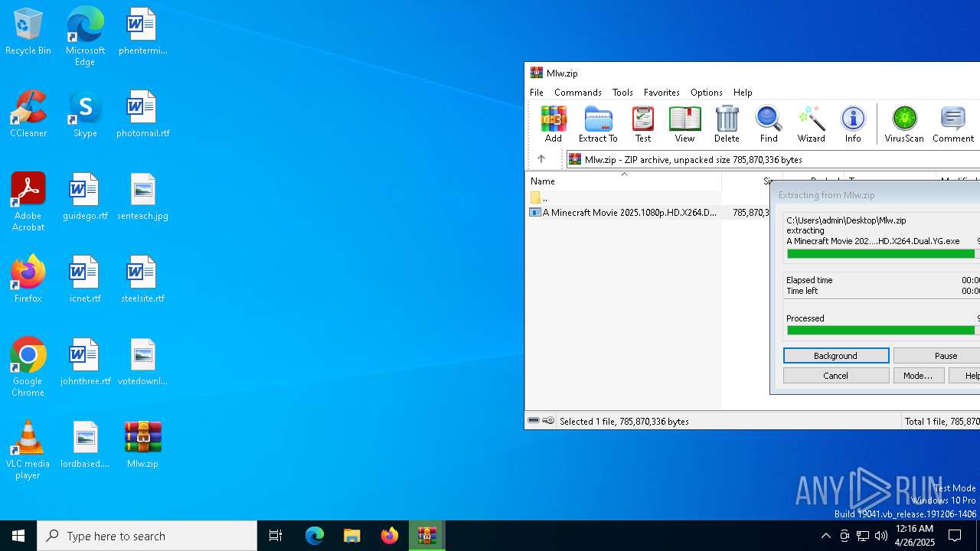
Task: Select the icnet.rtf desktop file
Action: pyautogui.click(x=85, y=279)
